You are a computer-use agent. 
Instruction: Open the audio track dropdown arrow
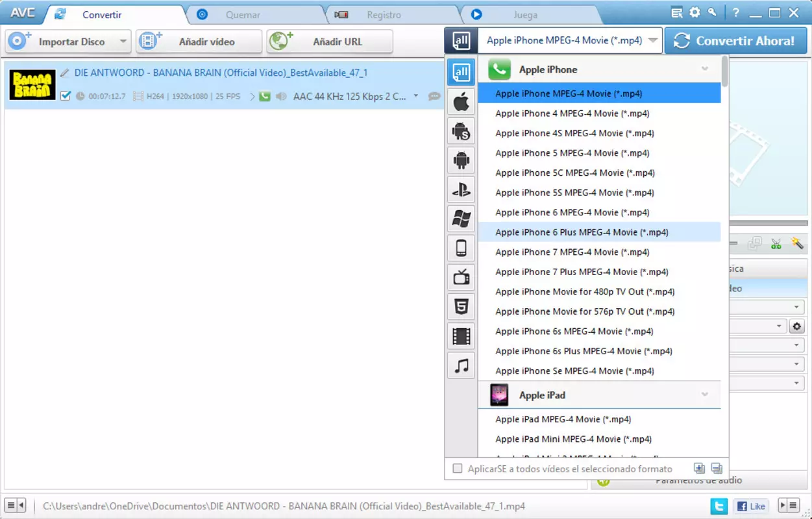416,97
